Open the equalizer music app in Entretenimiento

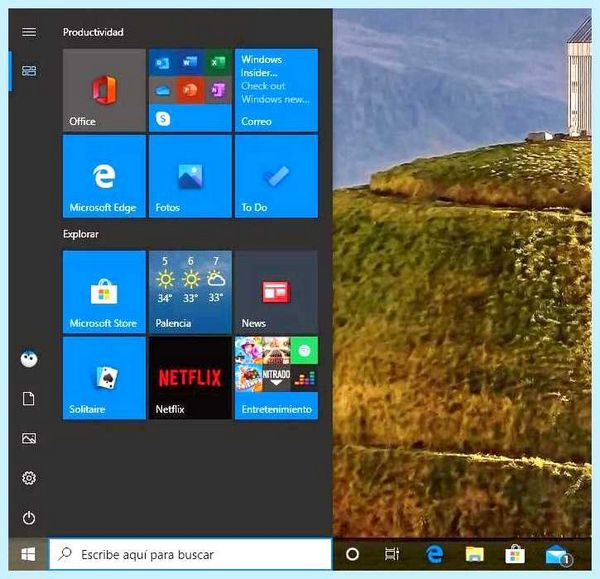pyautogui.click(x=304, y=378)
